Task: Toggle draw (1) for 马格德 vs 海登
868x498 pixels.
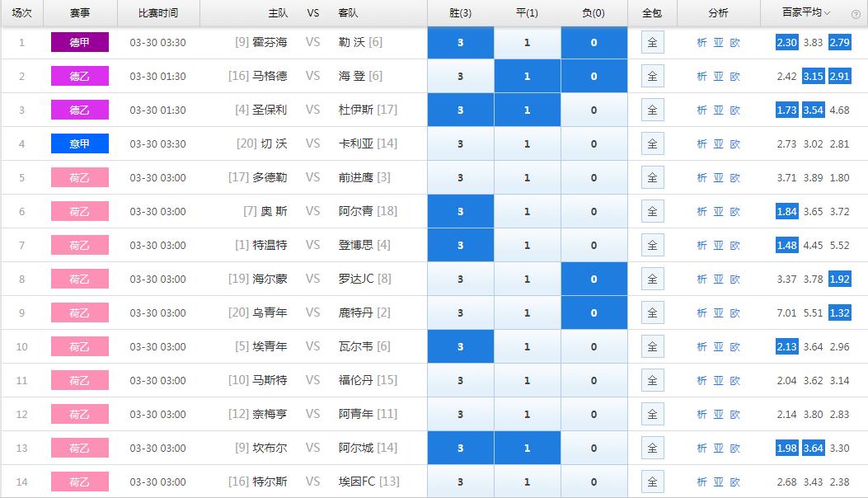Action: point(527,77)
